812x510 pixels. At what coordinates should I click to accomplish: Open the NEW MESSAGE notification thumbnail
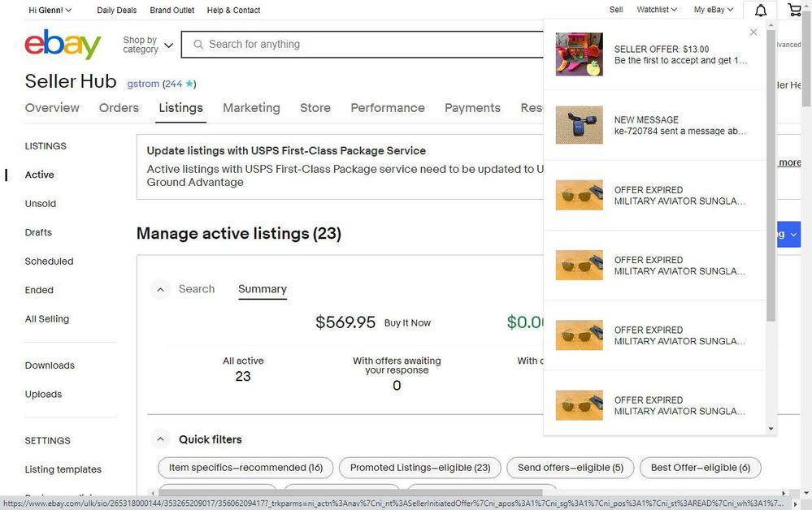(579, 125)
